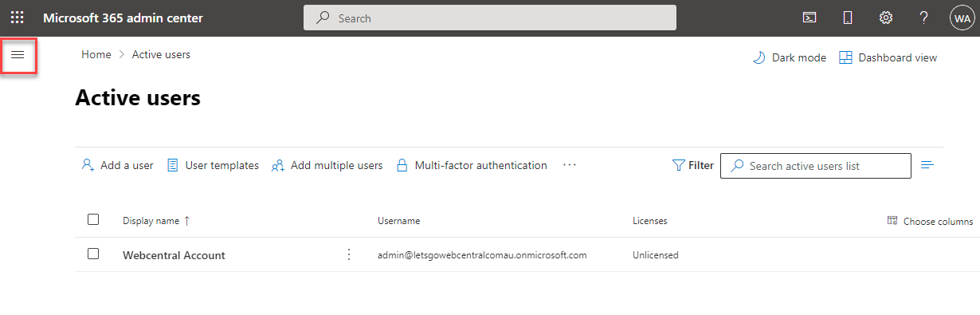This screenshot has height=315, width=980.
Task: Open the list view options icon
Action: click(x=927, y=165)
